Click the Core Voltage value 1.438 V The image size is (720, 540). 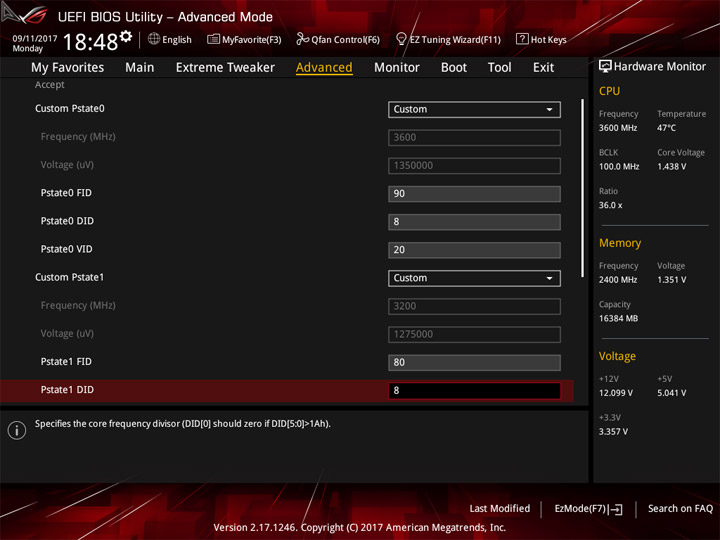point(672,167)
